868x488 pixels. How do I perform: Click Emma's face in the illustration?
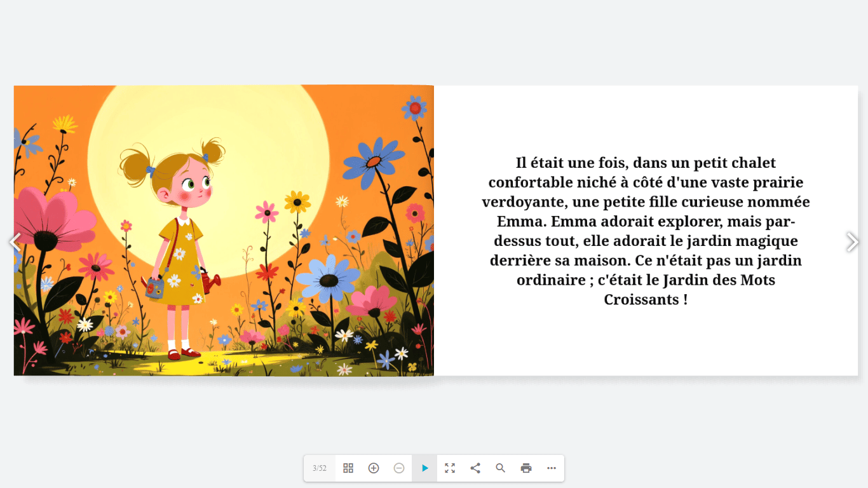(189, 184)
